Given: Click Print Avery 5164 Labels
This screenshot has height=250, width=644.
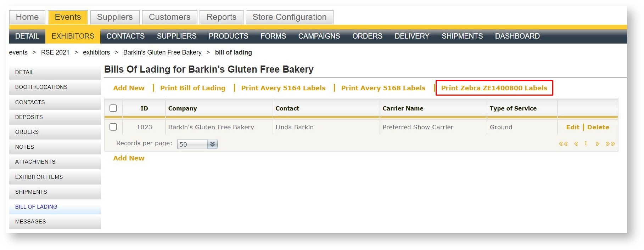Looking at the screenshot, I should 283,88.
